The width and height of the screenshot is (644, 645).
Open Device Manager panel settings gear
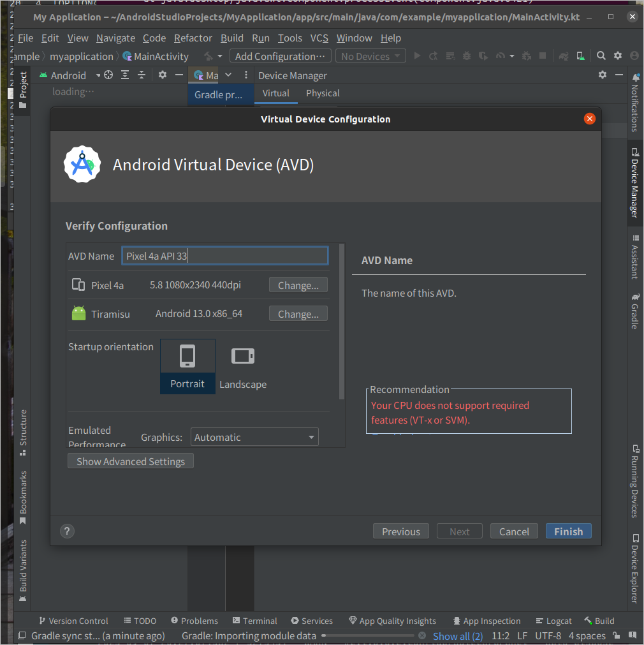pos(603,75)
